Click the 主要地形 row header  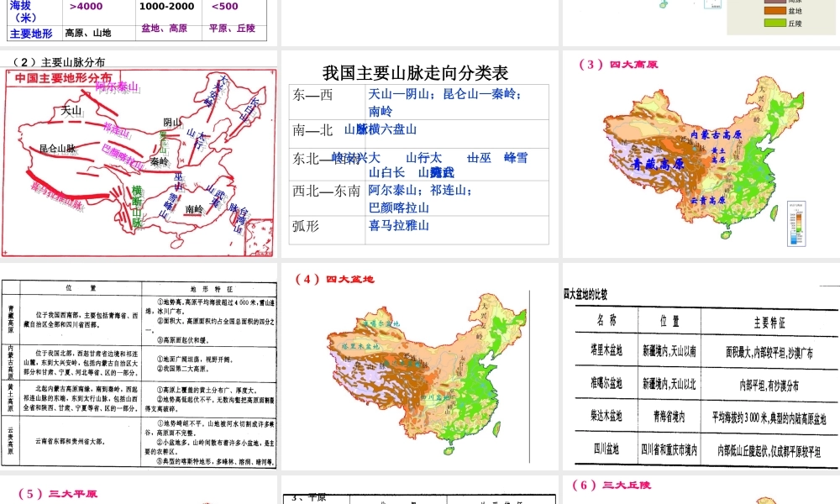pyautogui.click(x=31, y=34)
